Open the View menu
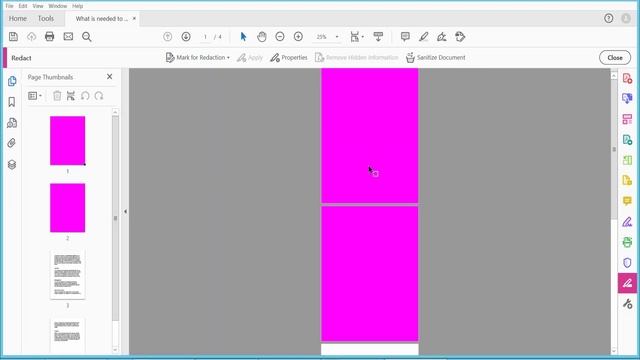 38,6
